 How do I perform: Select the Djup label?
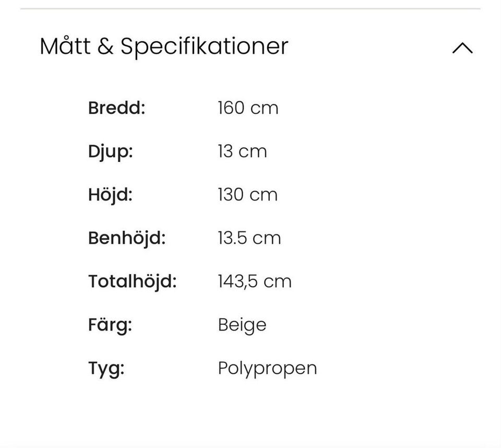tap(110, 151)
